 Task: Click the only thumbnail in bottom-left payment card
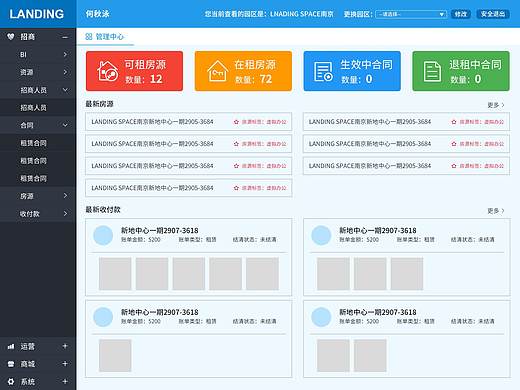coord(115,355)
